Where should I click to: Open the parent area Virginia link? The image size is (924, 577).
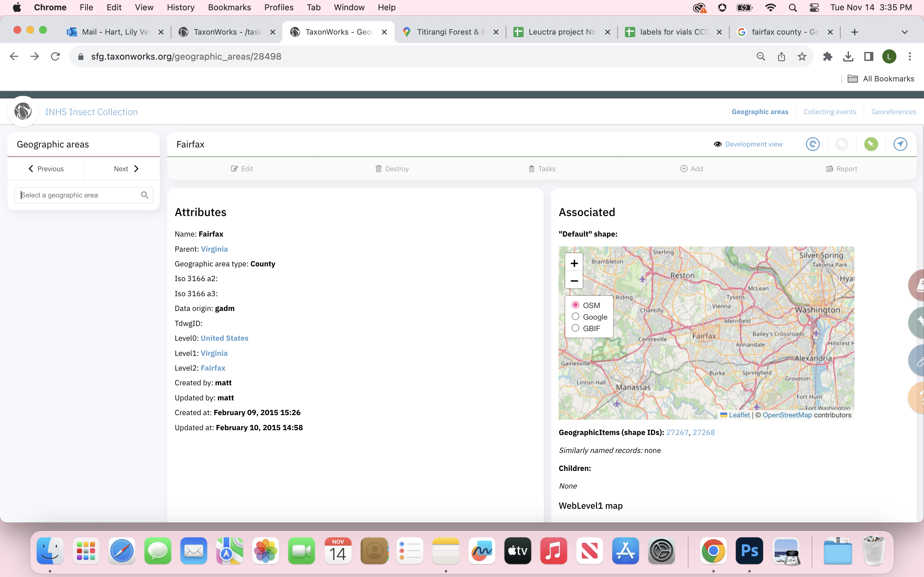(x=214, y=249)
